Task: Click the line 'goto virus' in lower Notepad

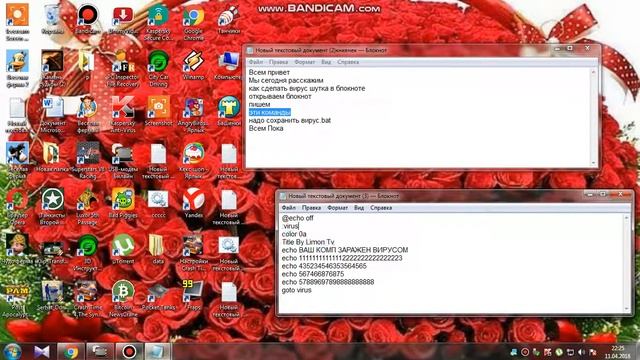Action: pos(297,290)
